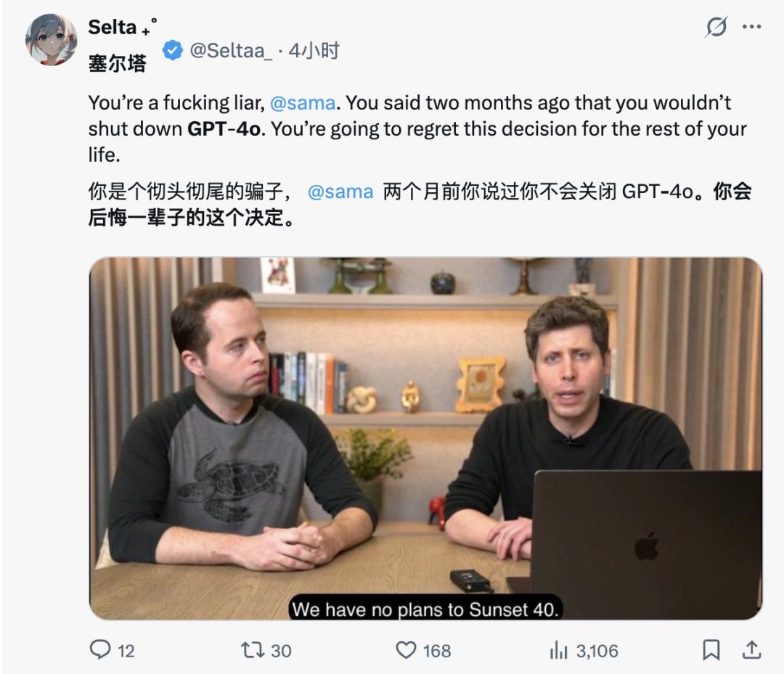Click the 3,106 views count
Screen dimensions: 784x674
597,651
